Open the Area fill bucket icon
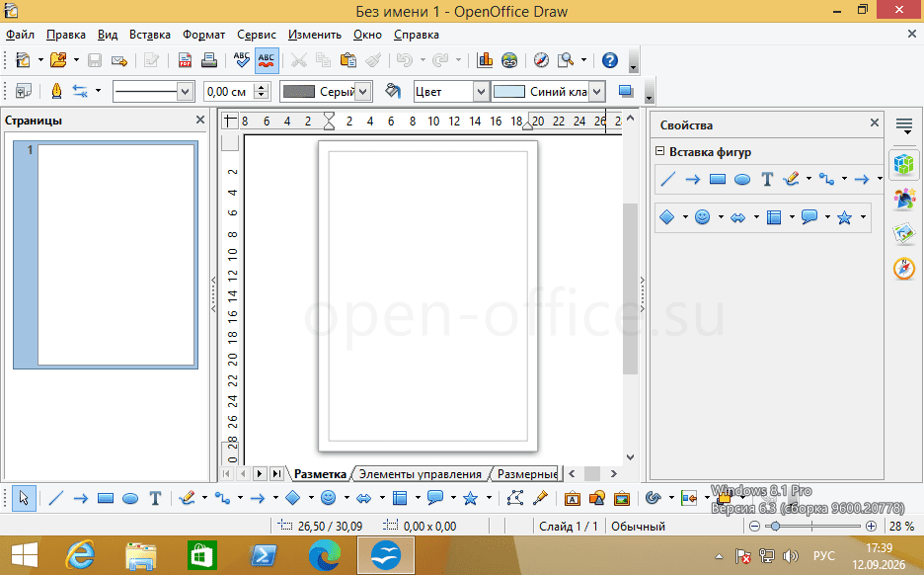 point(393,92)
